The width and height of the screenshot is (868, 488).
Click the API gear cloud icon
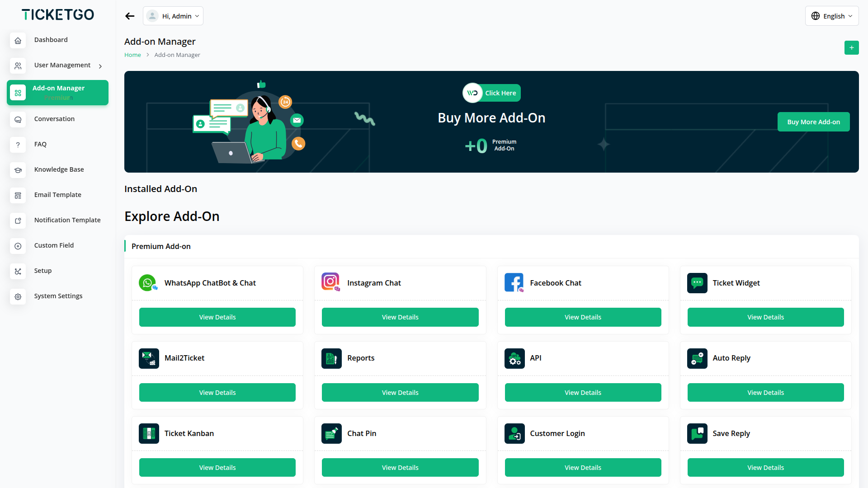(514, 358)
